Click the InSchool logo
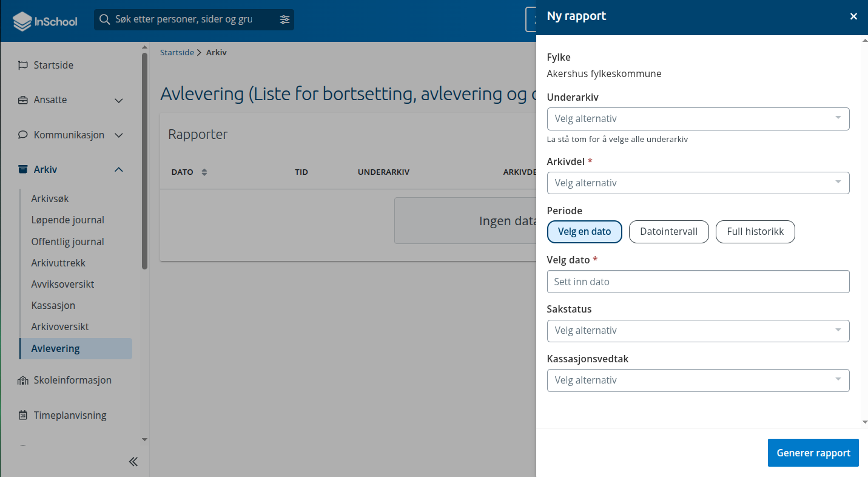This screenshot has height=477, width=868. 45,21
